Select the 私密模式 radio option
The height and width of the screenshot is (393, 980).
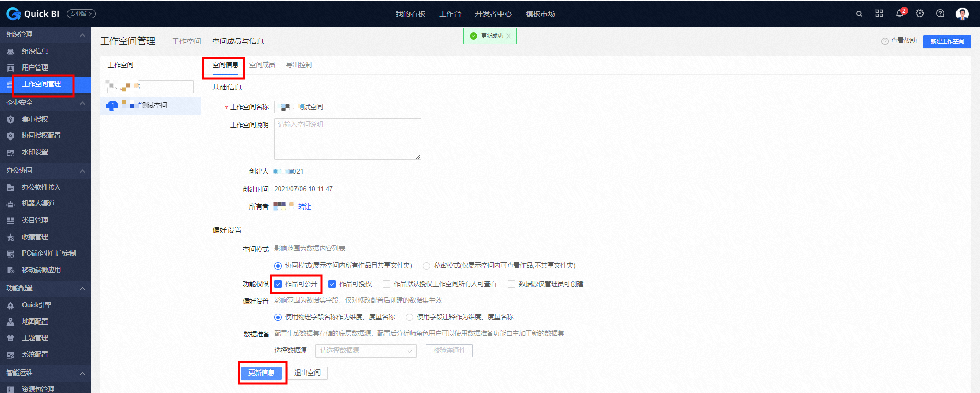pyautogui.click(x=426, y=266)
